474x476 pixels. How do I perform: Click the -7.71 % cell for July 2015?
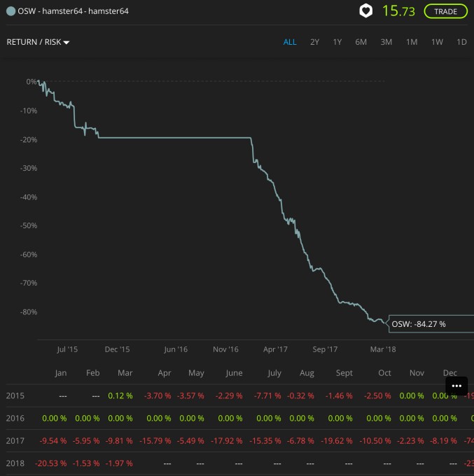pyautogui.click(x=267, y=396)
